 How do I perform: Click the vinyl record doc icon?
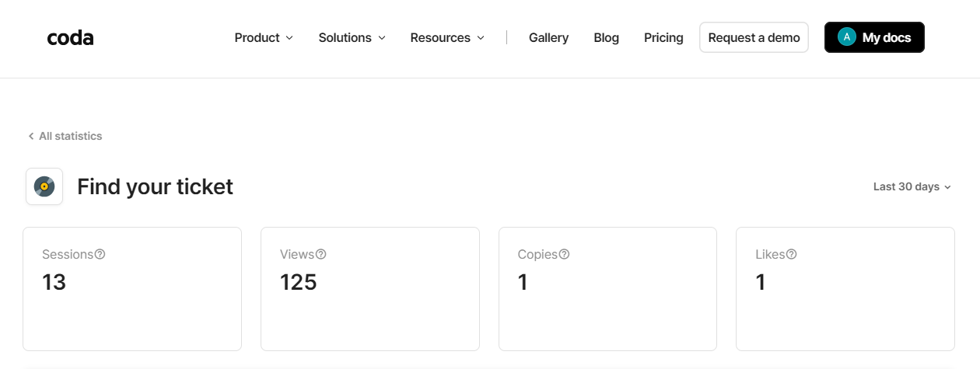[44, 186]
